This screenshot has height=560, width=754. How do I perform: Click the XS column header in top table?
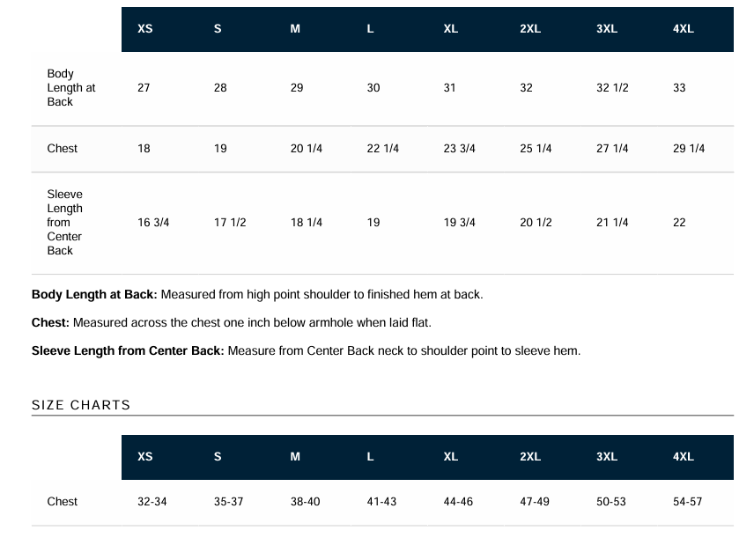144,29
